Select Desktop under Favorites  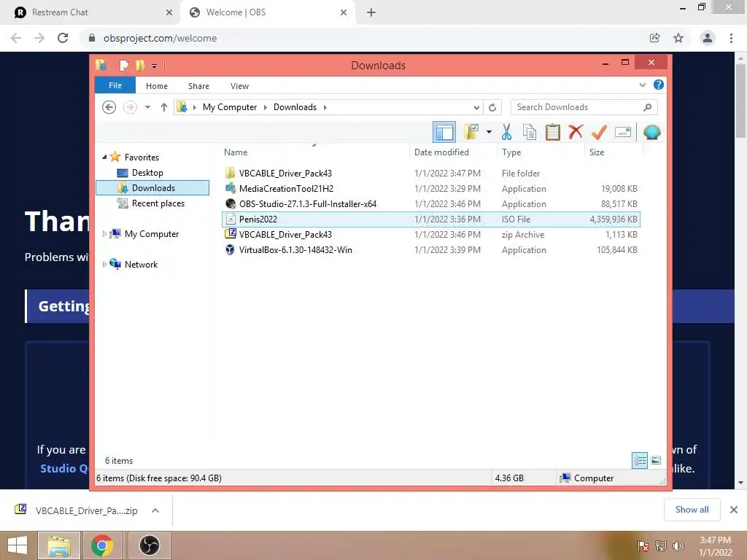click(x=147, y=172)
